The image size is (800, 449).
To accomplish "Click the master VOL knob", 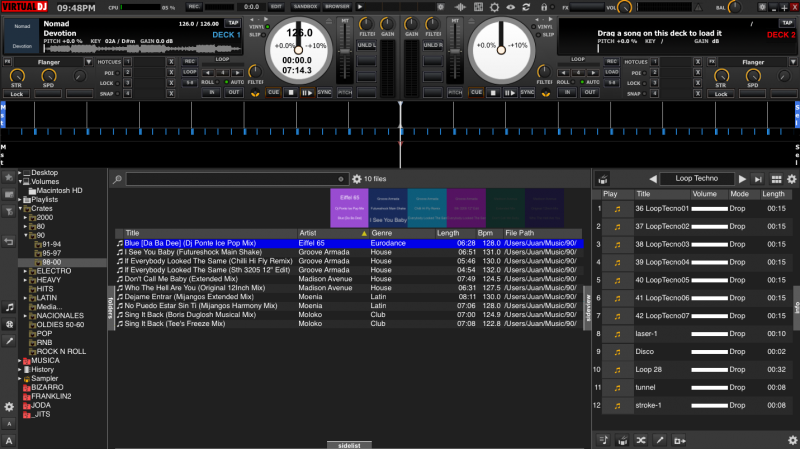I will (x=624, y=7).
